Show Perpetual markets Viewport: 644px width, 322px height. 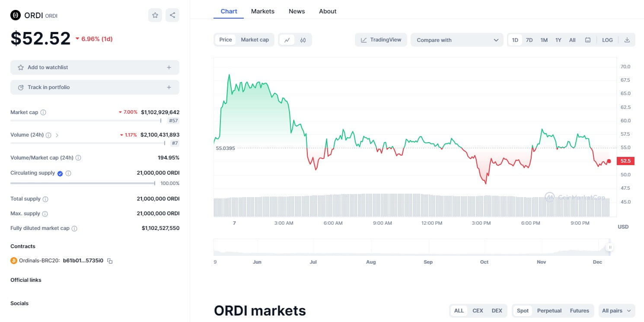click(x=549, y=311)
